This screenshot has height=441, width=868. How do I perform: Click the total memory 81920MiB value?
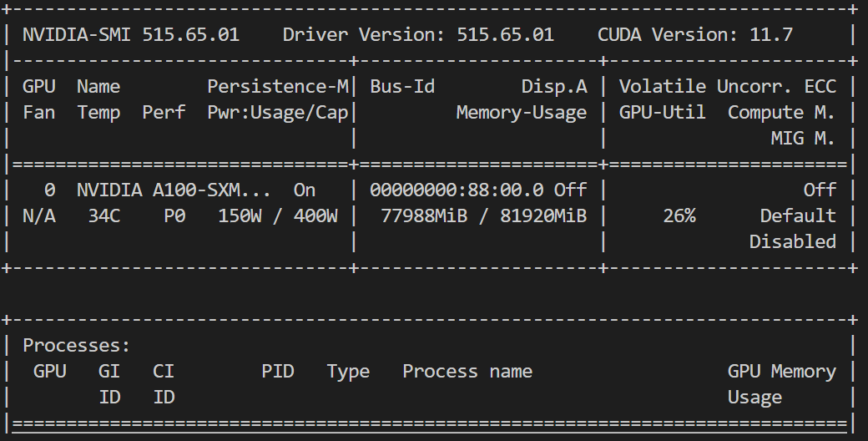(x=543, y=216)
